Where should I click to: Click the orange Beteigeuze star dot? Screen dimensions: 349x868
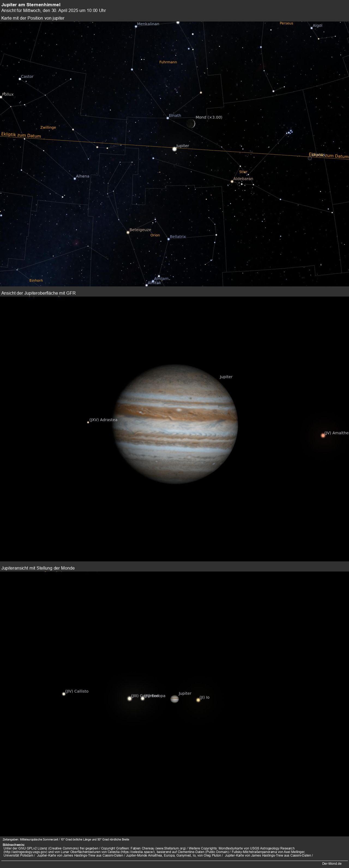click(x=128, y=232)
